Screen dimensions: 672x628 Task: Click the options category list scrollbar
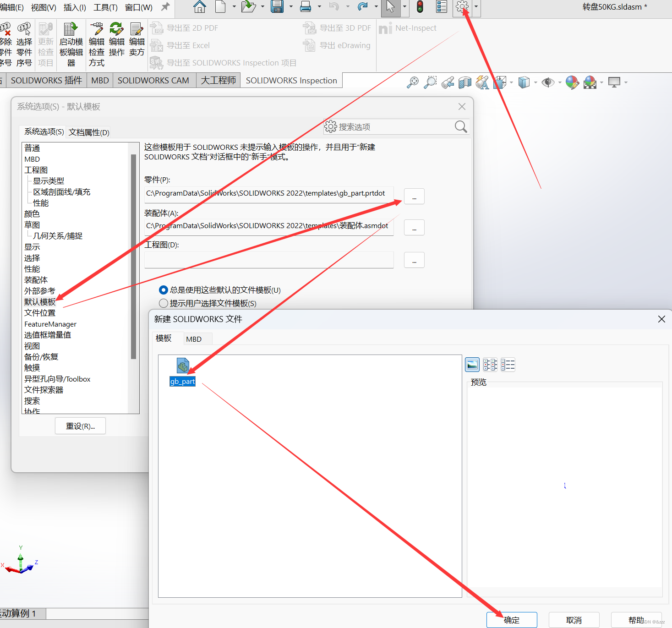pos(134,257)
